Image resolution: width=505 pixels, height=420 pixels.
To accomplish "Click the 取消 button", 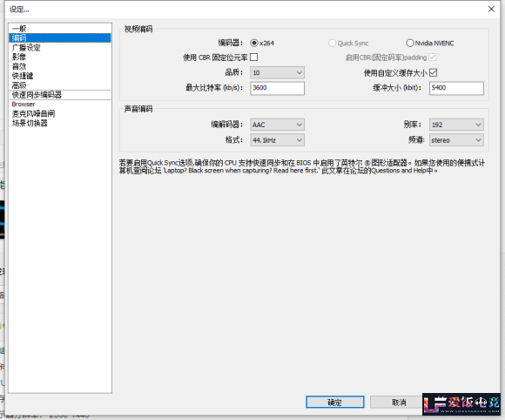I will (399, 402).
